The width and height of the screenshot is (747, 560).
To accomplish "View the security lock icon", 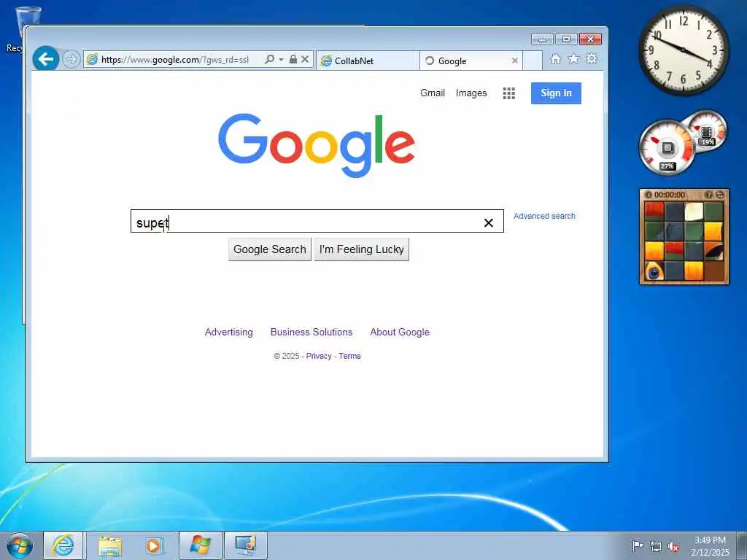I will [x=293, y=60].
